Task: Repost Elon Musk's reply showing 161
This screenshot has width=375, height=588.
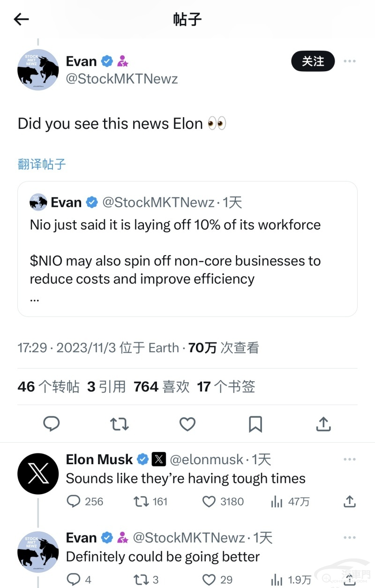Action: 150,502
